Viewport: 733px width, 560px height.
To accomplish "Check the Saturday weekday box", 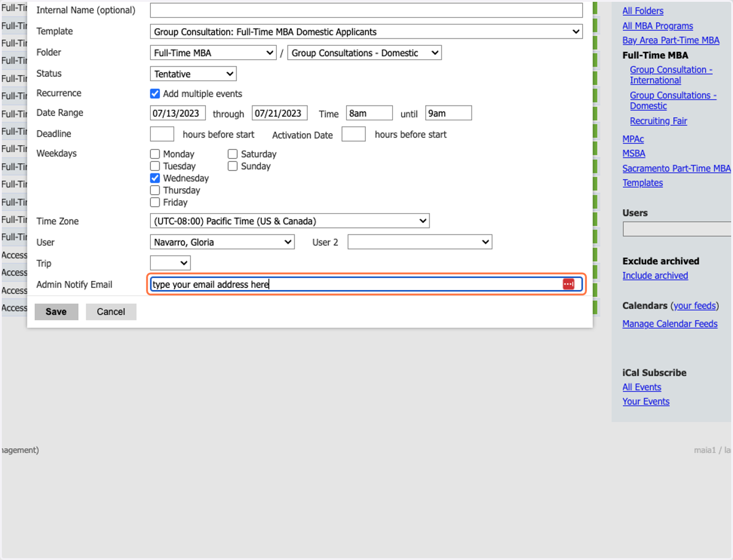I will point(233,155).
